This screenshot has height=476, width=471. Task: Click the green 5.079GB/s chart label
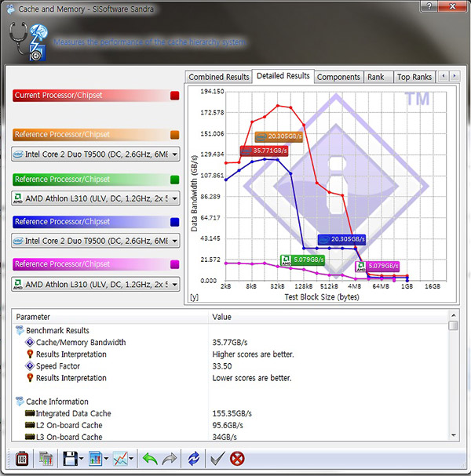tap(302, 260)
